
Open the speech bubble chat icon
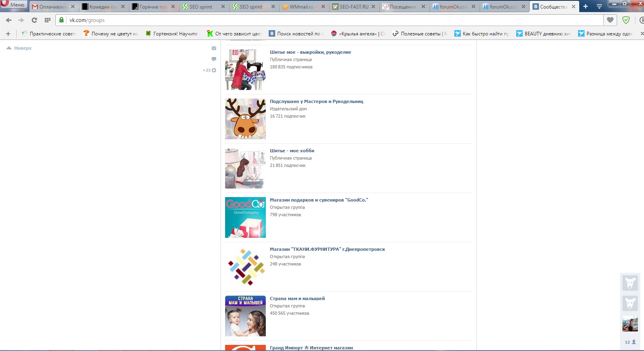pyautogui.click(x=214, y=59)
